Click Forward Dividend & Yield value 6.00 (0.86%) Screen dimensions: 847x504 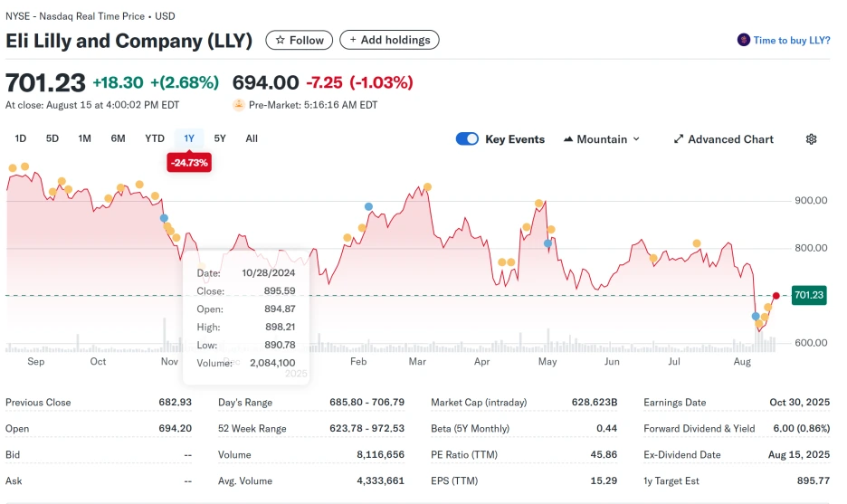coord(801,428)
